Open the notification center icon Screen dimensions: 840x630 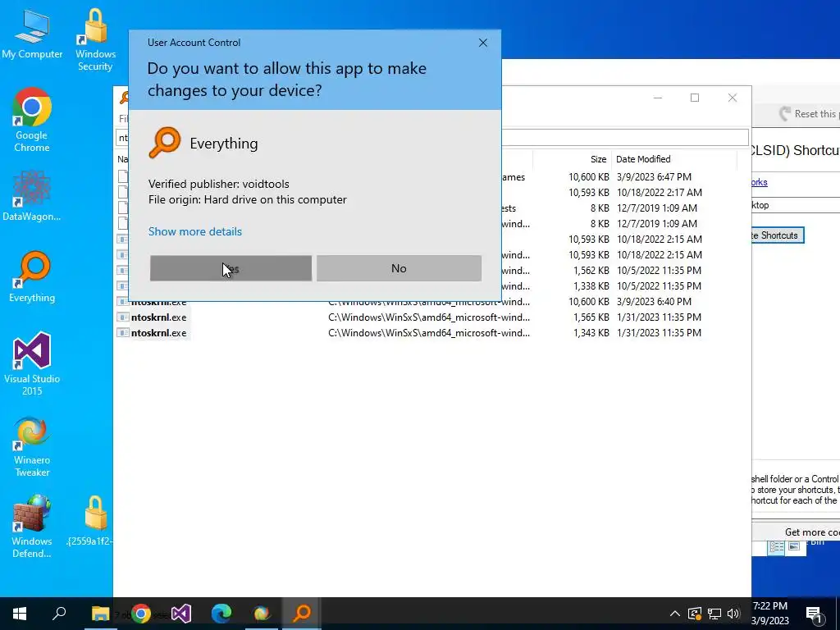coord(814,614)
